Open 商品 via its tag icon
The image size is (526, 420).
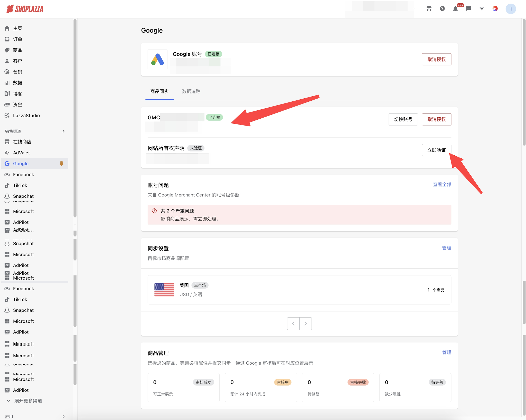[x=7, y=50]
